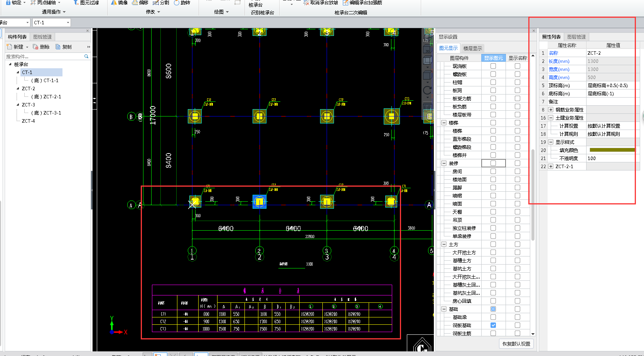Expand 钢筋业务属性 property group
This screenshot has width=644, height=356.
pyautogui.click(x=551, y=110)
